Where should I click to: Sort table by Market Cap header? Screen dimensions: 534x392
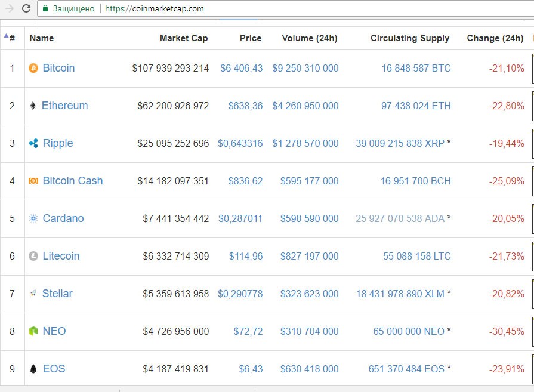coord(184,38)
